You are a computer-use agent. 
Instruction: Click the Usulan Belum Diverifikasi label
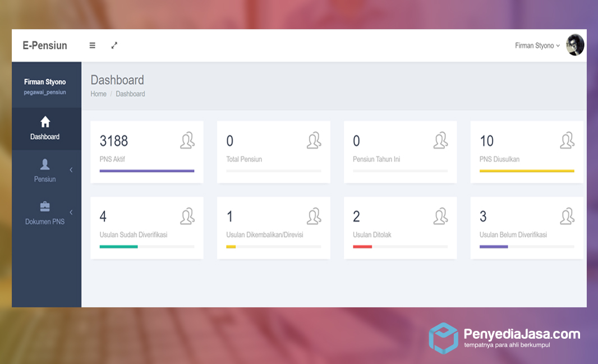513,235
